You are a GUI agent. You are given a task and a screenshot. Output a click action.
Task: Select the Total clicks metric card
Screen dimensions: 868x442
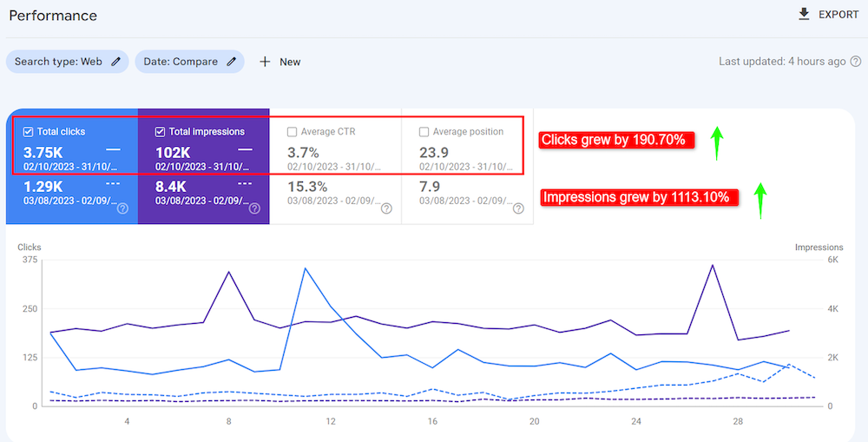(x=72, y=166)
